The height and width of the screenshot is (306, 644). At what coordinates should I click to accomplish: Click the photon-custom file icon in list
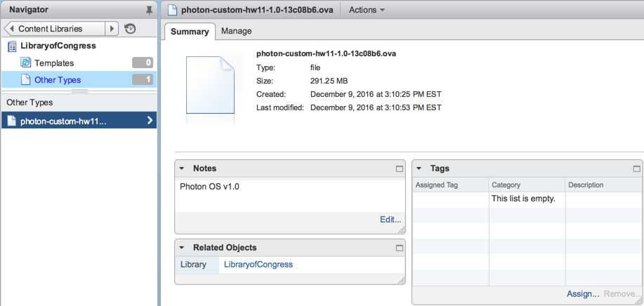point(12,121)
